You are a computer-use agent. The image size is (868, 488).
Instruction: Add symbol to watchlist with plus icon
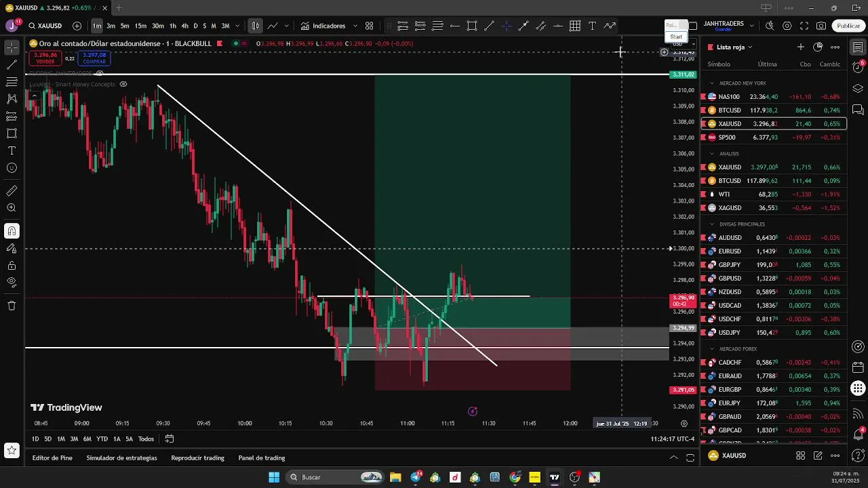click(801, 47)
